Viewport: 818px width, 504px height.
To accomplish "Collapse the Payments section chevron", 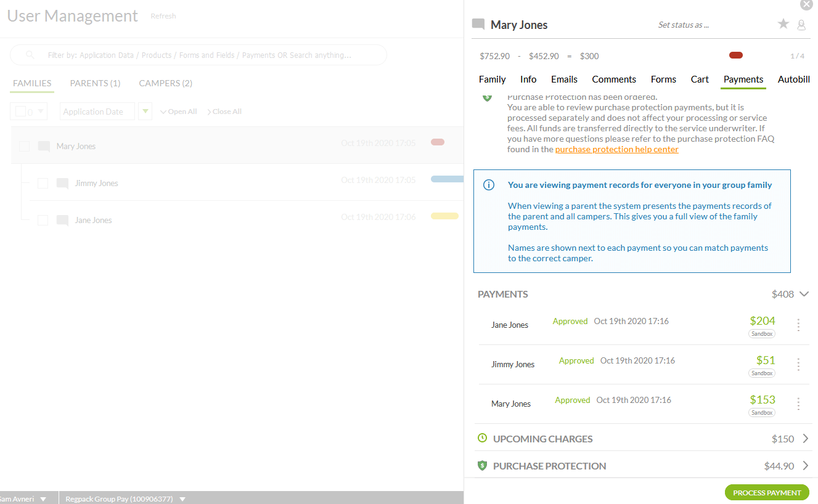I will (804, 294).
